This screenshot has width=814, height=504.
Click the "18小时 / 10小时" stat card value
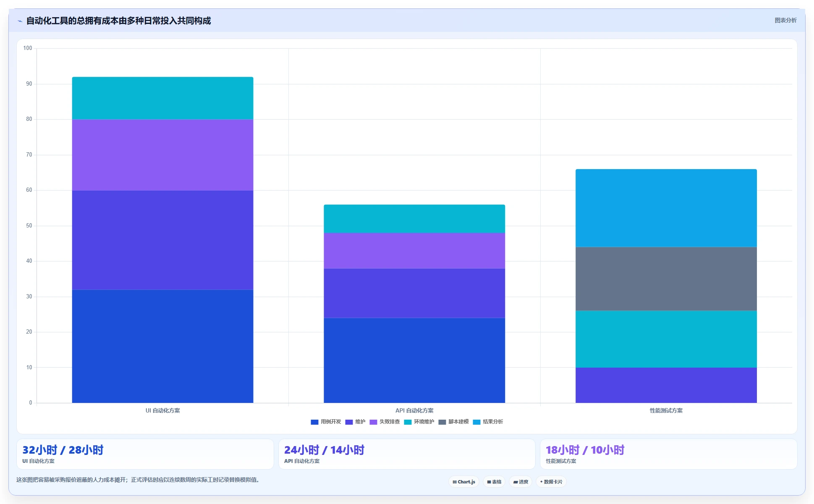pos(585,450)
